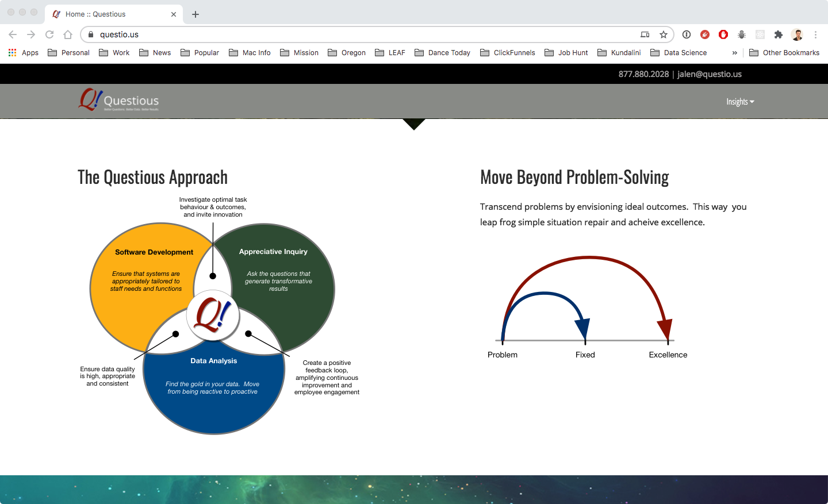
Task: Bookmark this page with the star icon
Action: coord(664,34)
